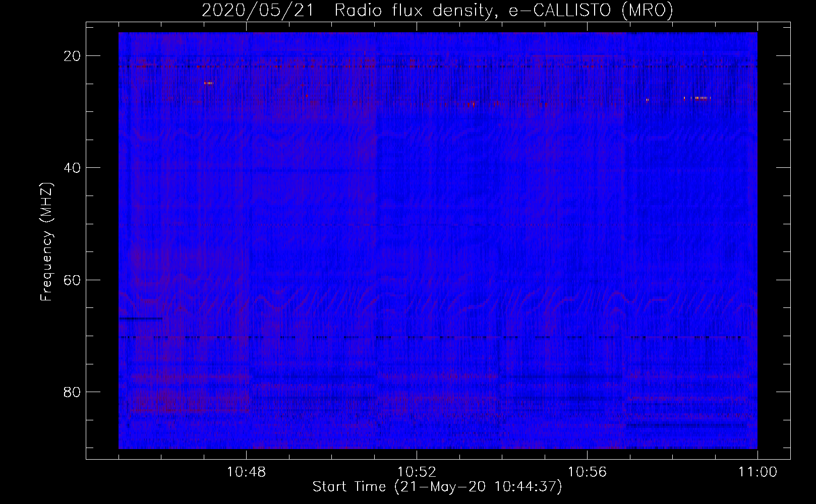Click the '80' frequency tick label
816x504 pixels.
click(x=73, y=392)
